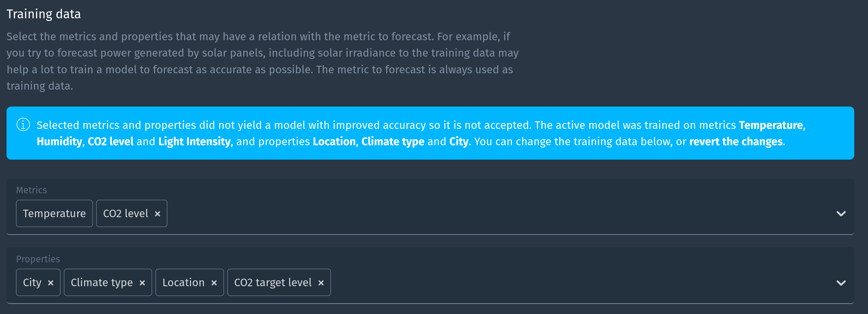The image size is (868, 314).
Task: Remove the Climate type property
Action: coord(142,282)
